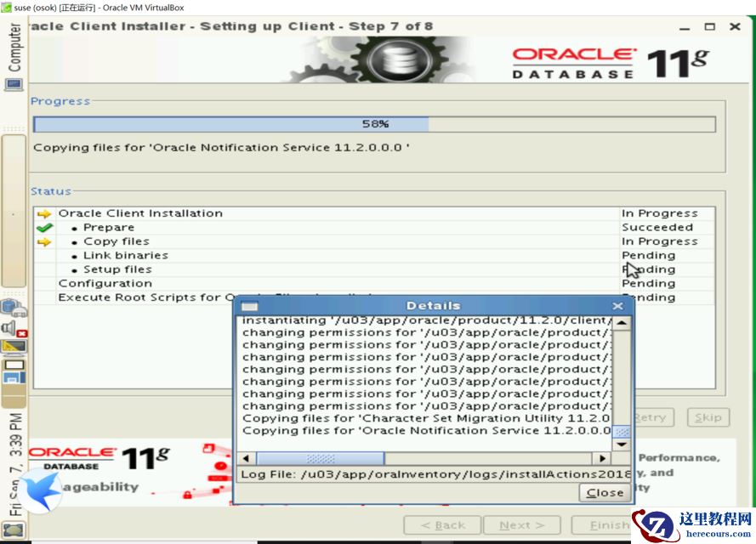
Task: Click the green checkmark beside Prepare
Action: tap(44, 228)
